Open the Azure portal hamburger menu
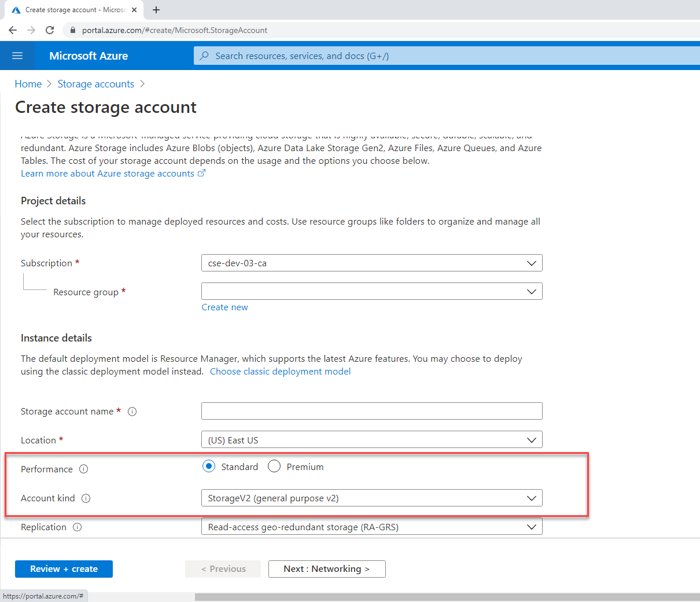Image resolution: width=700 pixels, height=602 pixels. coord(17,56)
